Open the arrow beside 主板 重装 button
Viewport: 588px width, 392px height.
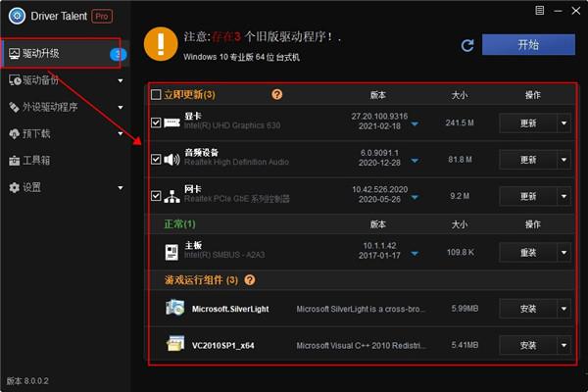(564, 253)
